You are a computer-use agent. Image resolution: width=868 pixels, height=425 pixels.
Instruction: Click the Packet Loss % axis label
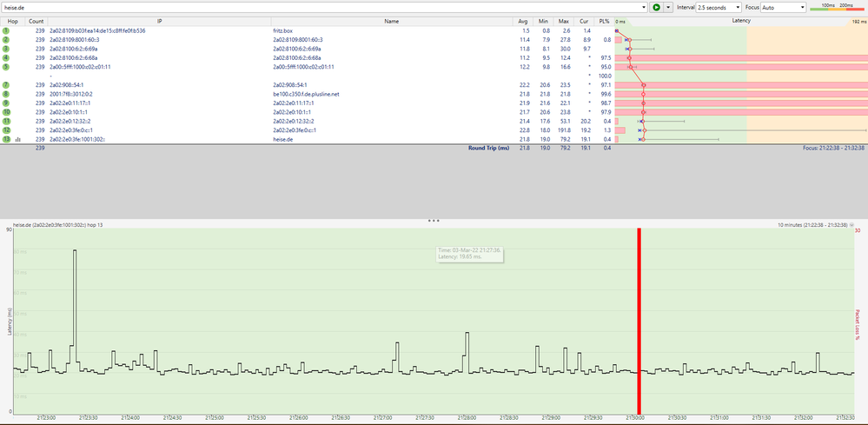click(x=858, y=325)
